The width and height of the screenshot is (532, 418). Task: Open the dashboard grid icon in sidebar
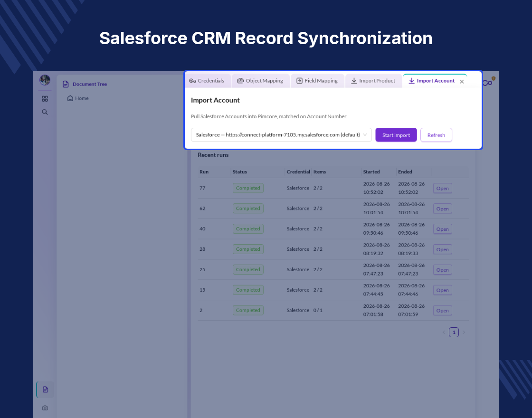45,99
